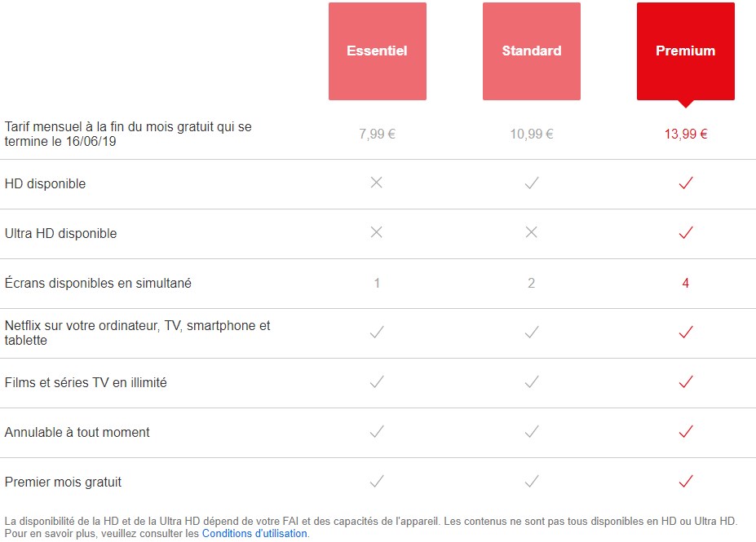This screenshot has height=542, width=756.
Task: Open the Conditions d'utilisation link
Action: click(254, 534)
